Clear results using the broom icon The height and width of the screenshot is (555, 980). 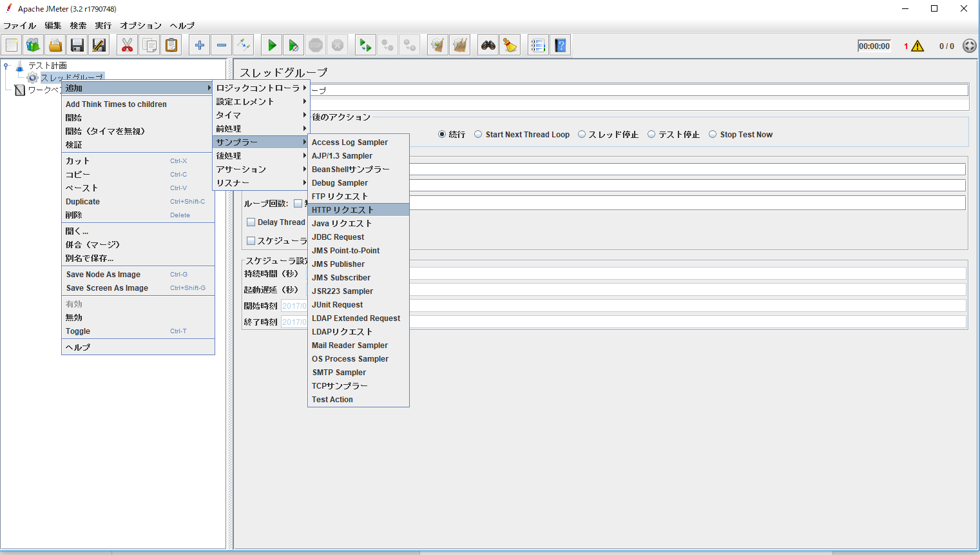click(x=510, y=44)
